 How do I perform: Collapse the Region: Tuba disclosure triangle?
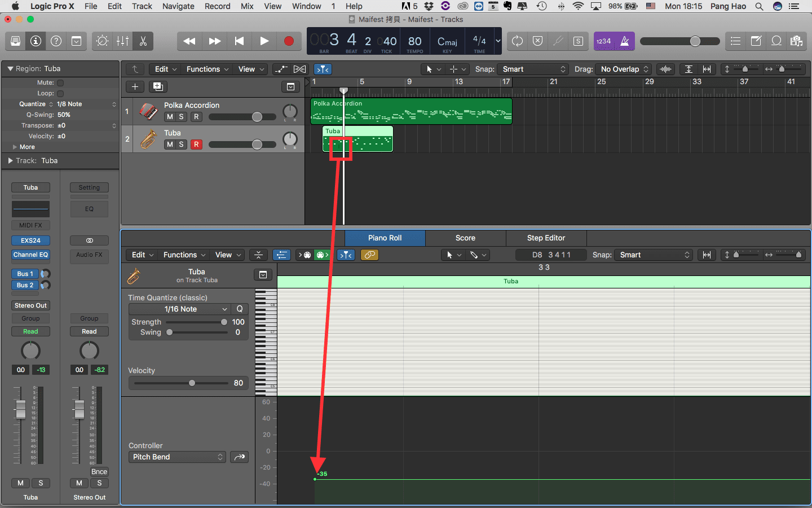point(10,69)
